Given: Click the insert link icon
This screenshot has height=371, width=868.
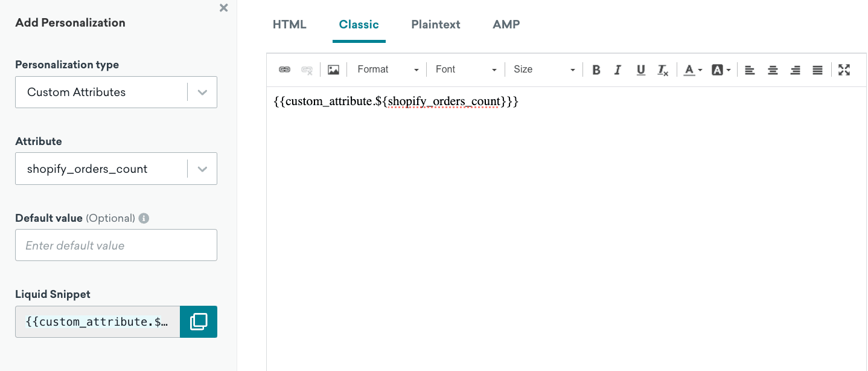Looking at the screenshot, I should point(284,69).
